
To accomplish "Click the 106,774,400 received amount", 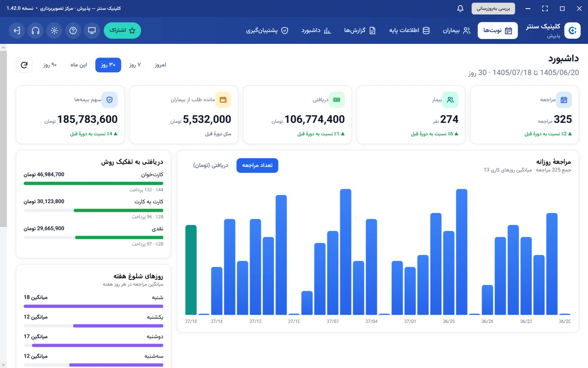I will (315, 119).
